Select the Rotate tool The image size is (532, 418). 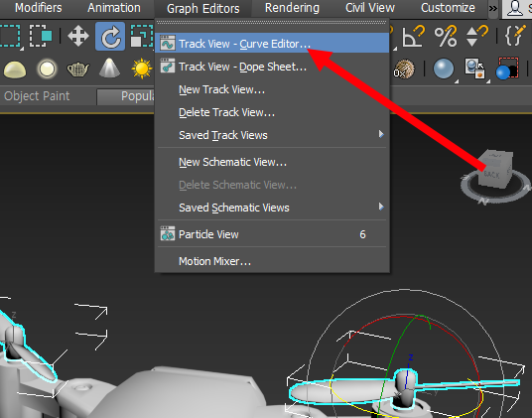[110, 37]
